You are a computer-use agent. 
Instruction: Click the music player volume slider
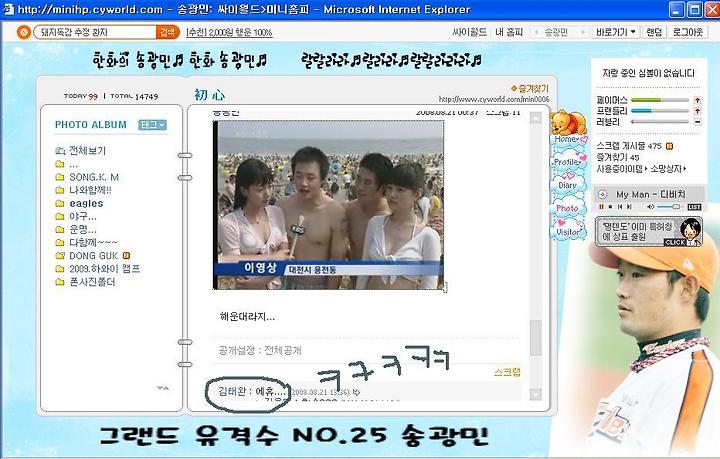pyautogui.click(x=669, y=207)
